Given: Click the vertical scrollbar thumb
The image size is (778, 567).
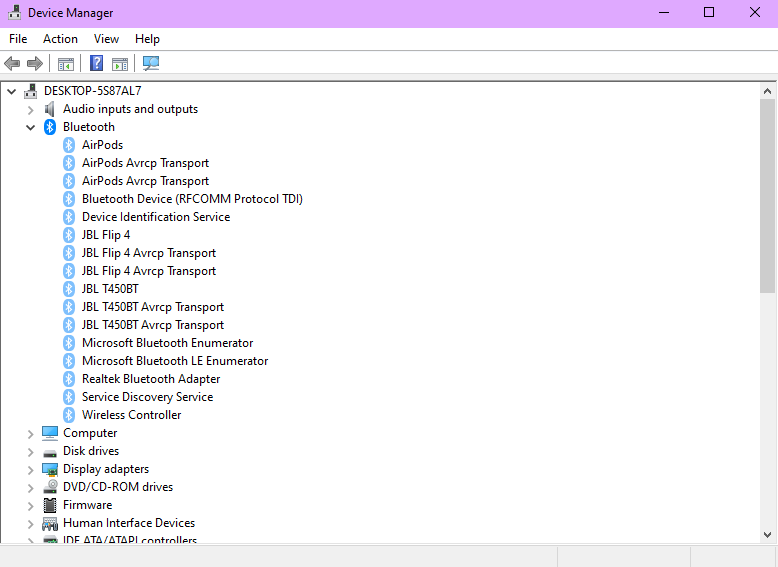Looking at the screenshot, I should point(767,196).
